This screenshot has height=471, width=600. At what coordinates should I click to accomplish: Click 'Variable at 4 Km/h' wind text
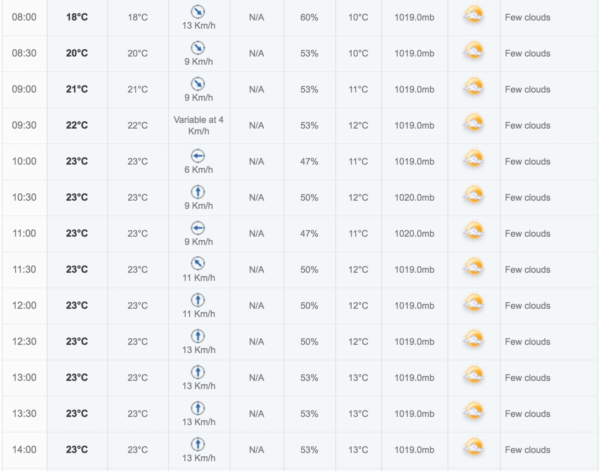[x=199, y=125]
